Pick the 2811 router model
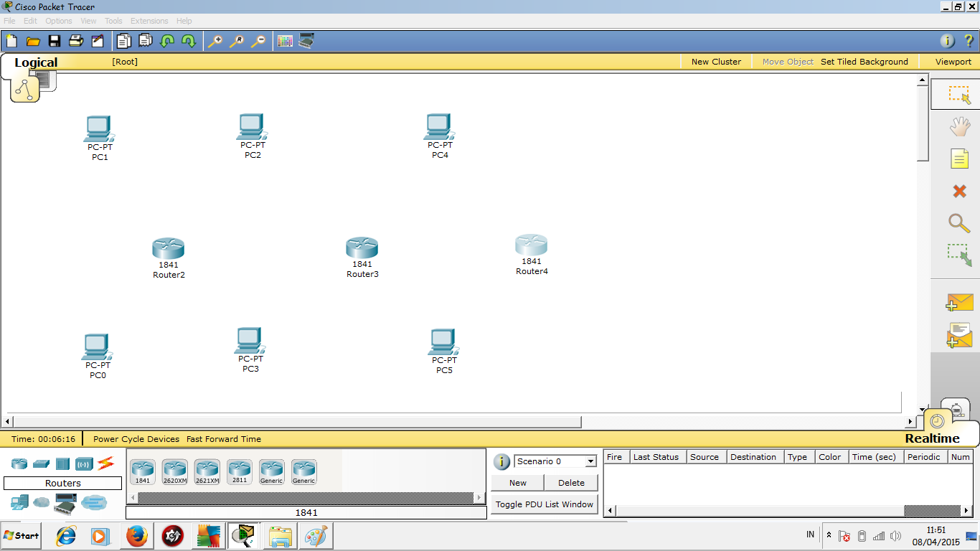 (x=239, y=470)
